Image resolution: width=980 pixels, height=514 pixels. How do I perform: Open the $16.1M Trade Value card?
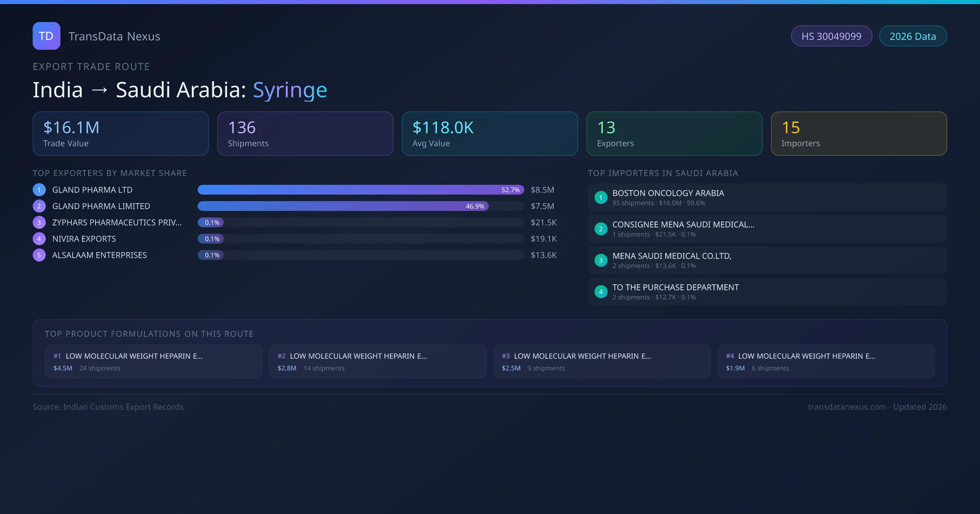tap(120, 134)
